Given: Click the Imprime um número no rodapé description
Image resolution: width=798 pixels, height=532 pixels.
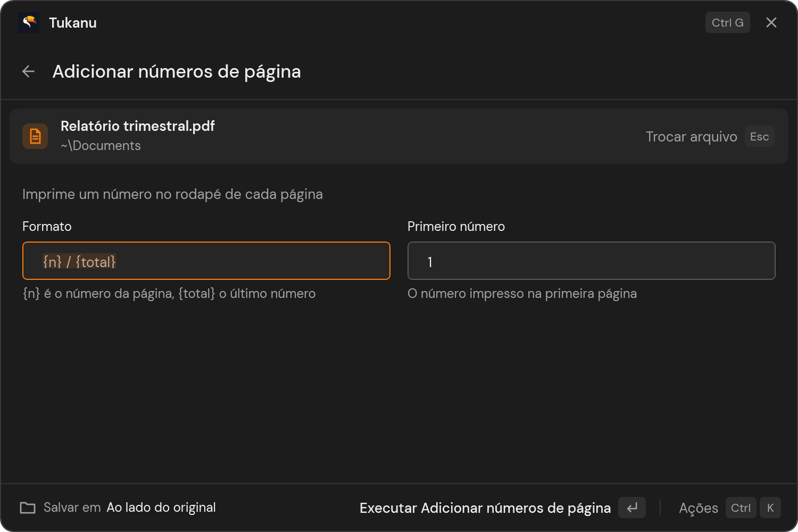Looking at the screenshot, I should tap(172, 194).
